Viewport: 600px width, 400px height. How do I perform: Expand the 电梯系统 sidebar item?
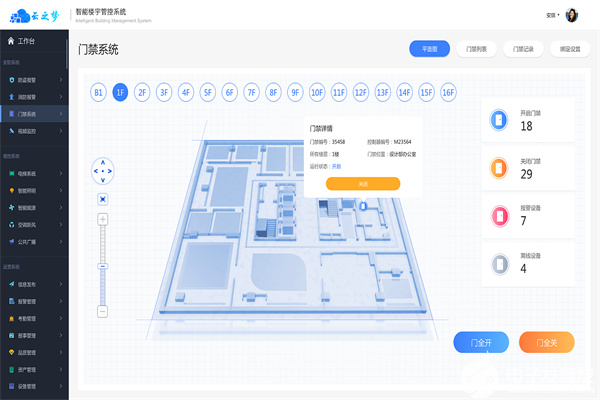coord(34,174)
